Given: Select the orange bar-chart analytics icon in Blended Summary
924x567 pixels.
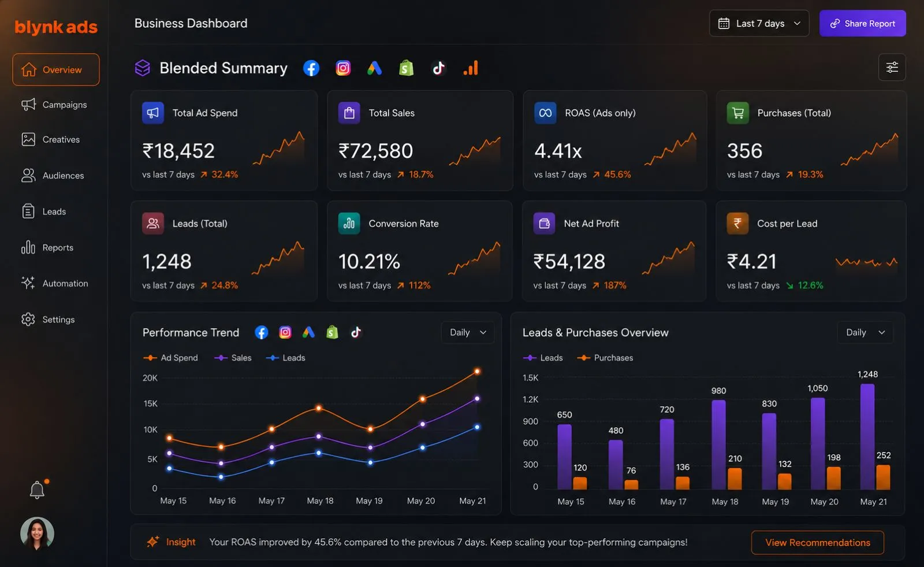Looking at the screenshot, I should (x=471, y=68).
